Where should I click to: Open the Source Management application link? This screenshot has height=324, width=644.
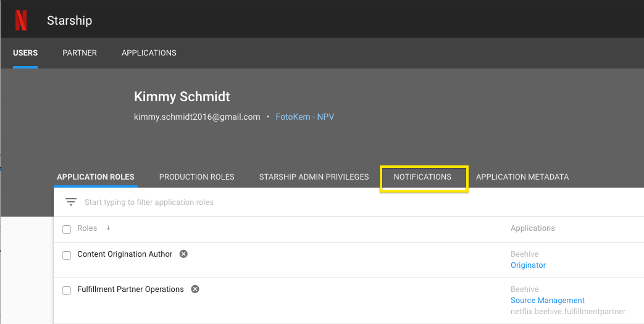click(548, 301)
